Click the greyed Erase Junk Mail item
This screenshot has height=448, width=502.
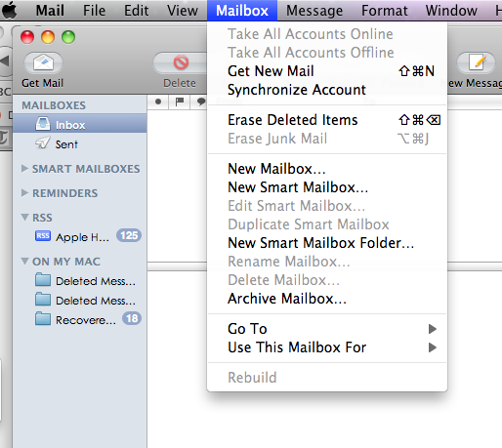pyautogui.click(x=327, y=139)
